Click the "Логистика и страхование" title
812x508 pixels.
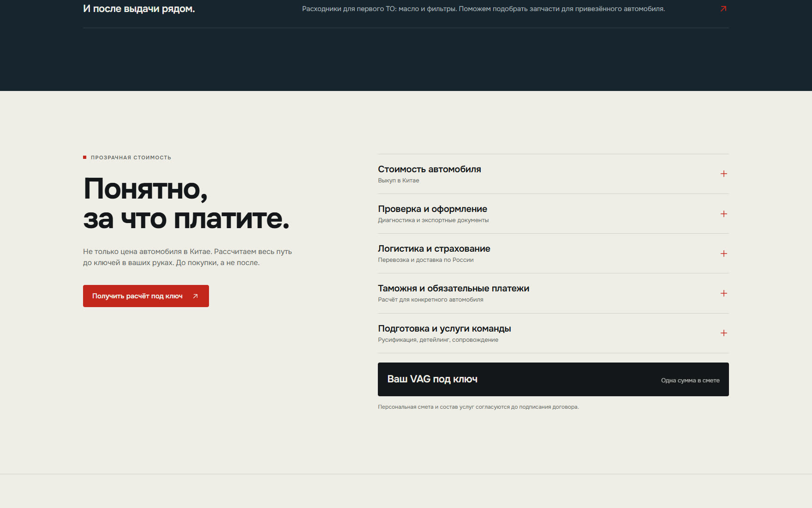click(434, 248)
